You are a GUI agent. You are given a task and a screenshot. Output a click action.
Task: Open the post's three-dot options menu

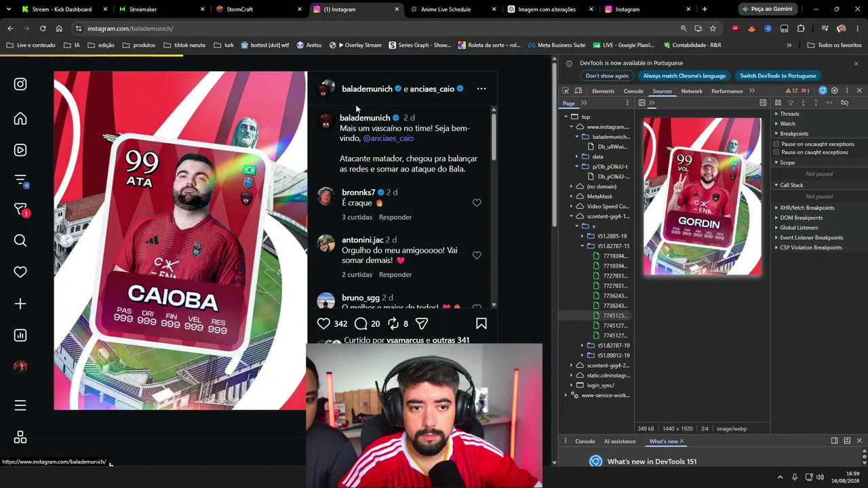click(x=481, y=89)
